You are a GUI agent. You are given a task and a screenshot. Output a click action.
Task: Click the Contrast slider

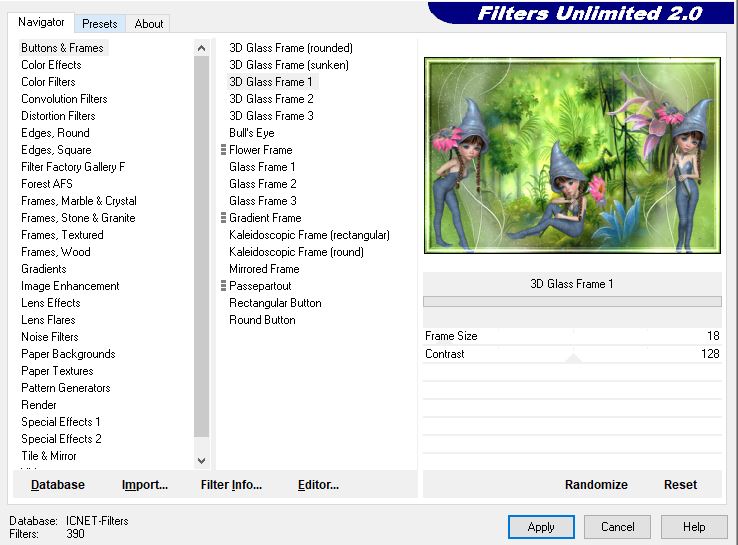572,354
